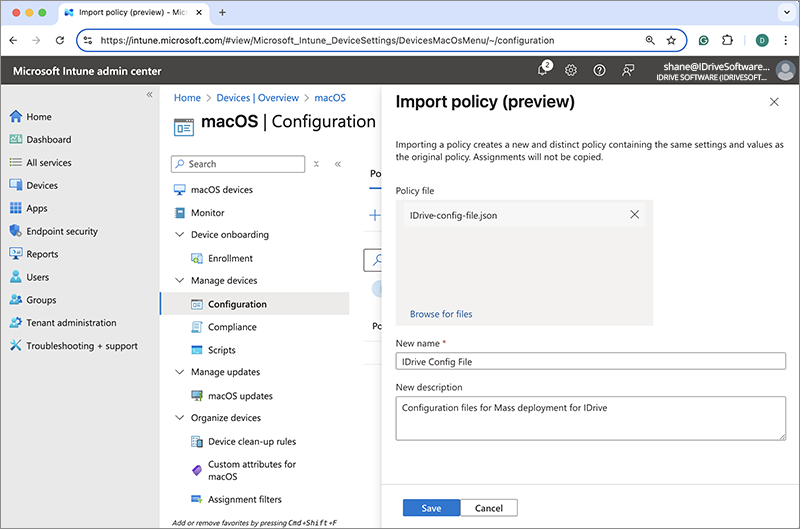Viewport: 800px width, 529px height.
Task: Select Compliance in the macOS menu
Action: click(x=232, y=327)
